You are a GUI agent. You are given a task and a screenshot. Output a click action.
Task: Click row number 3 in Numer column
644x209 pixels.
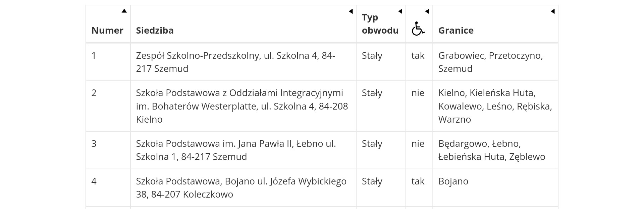[x=94, y=144]
